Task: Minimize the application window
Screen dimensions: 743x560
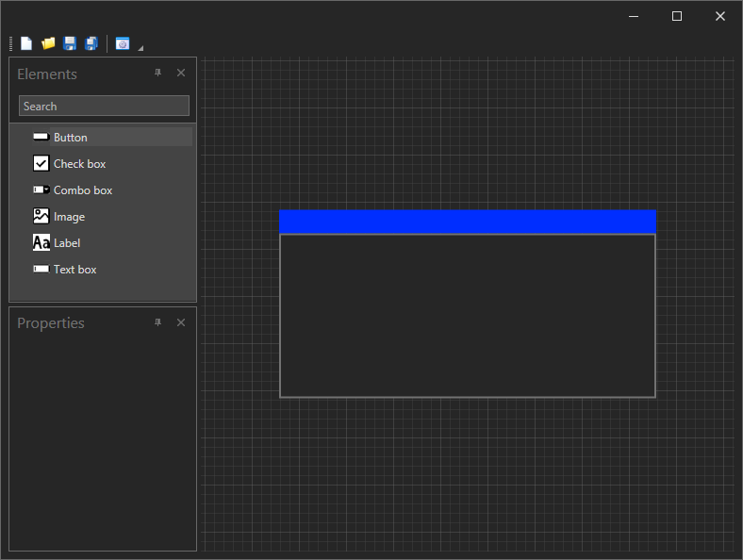Action: [634, 16]
